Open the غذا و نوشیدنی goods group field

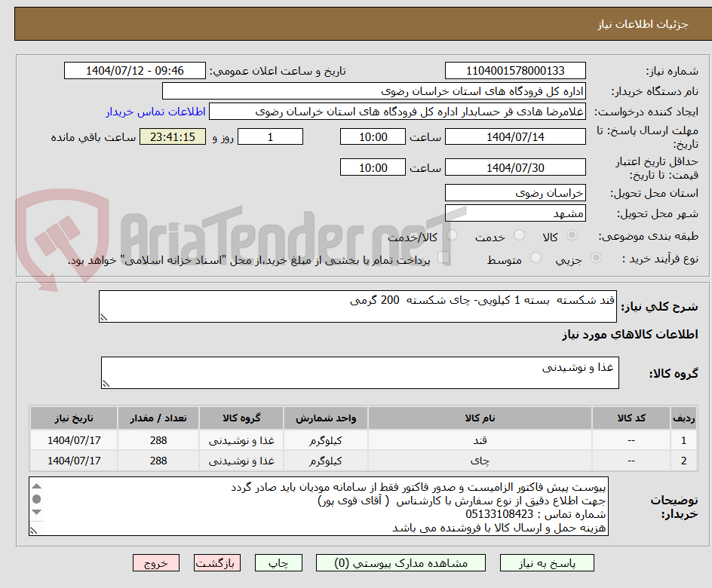point(359,371)
